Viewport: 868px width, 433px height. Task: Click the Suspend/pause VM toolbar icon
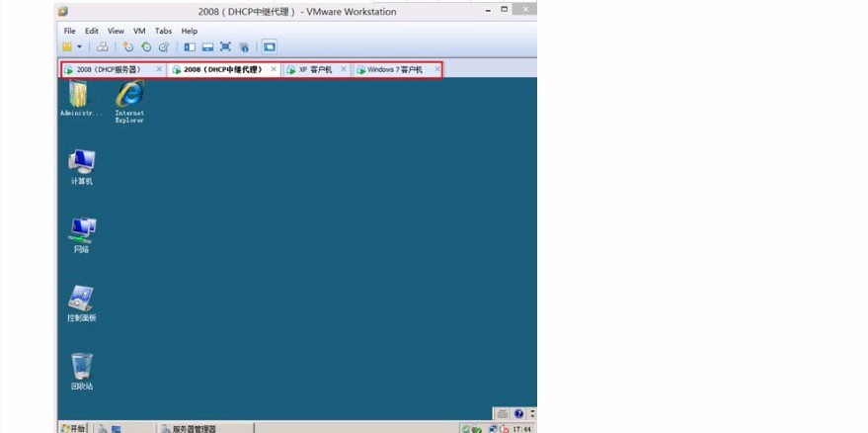[67, 47]
